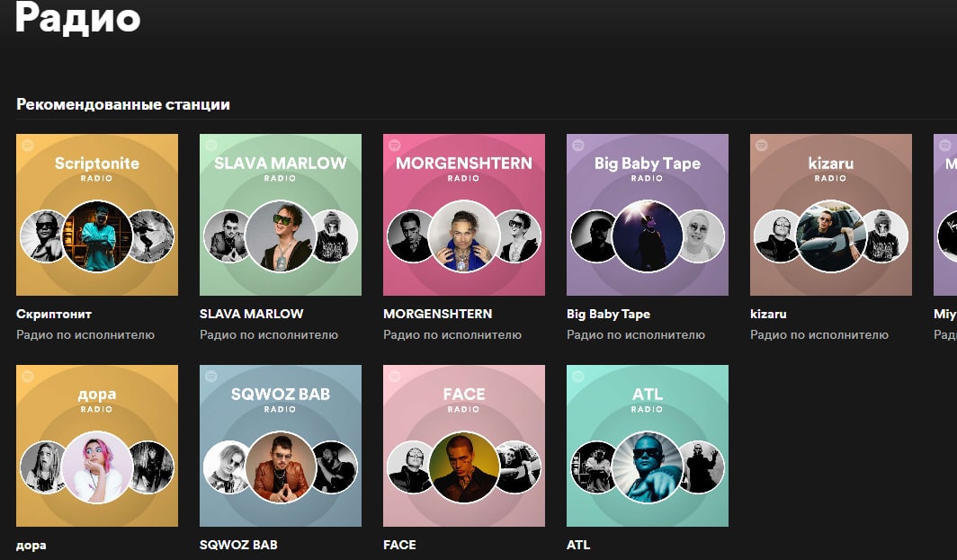Image resolution: width=957 pixels, height=560 pixels.
Task: Open the Big Baby Tape Radio cover
Action: pyautogui.click(x=648, y=215)
